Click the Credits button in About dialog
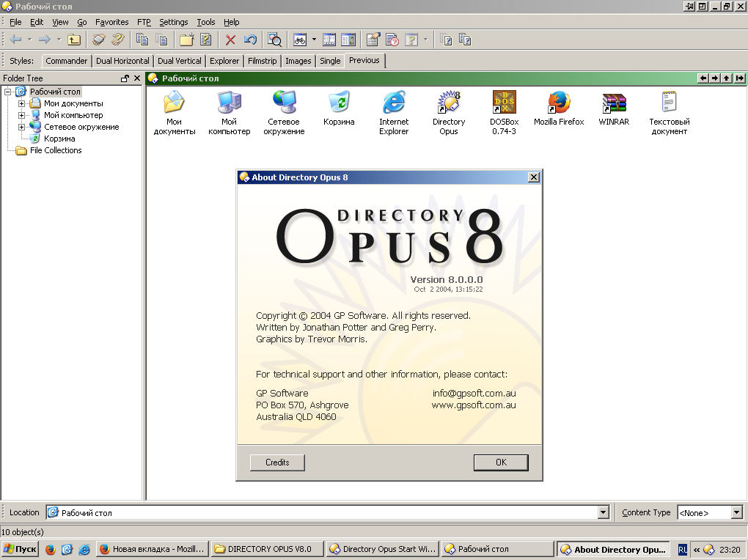 point(277,463)
